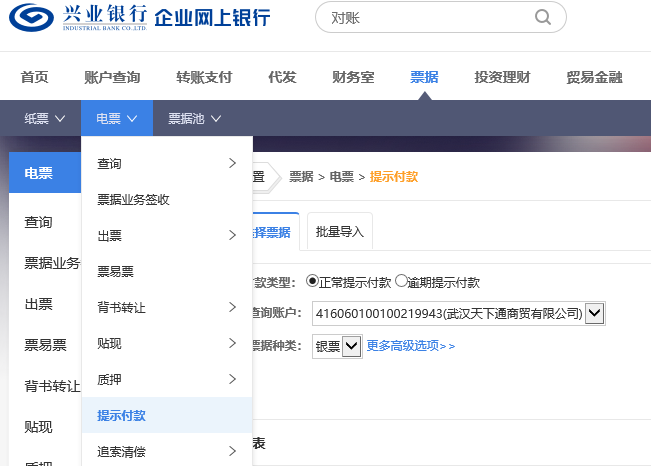Expand the 查询 submenu arrow

click(232, 163)
